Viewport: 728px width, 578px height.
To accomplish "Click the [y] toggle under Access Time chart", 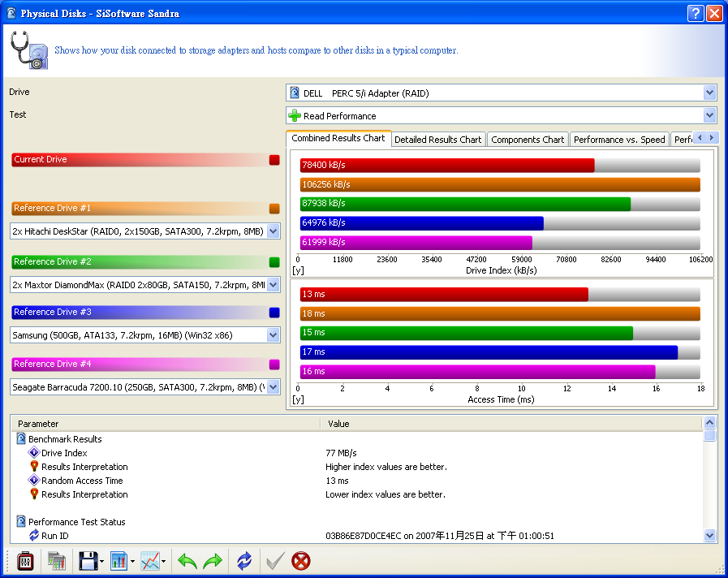I will click(298, 399).
